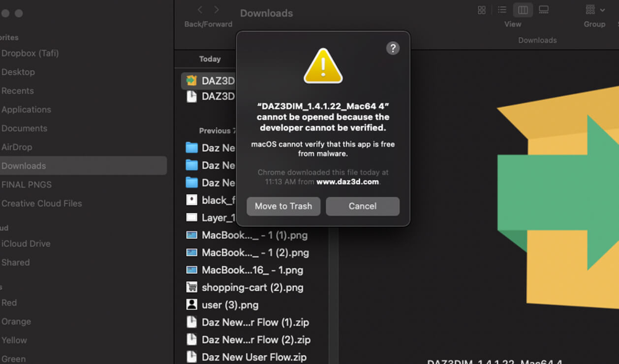This screenshot has height=364, width=619.
Task: Select Daz New User Flow.zip
Action: tap(247, 357)
